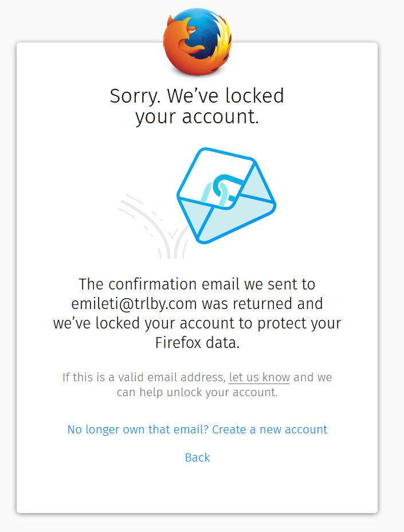Click the Firefox logo at the top
The width and height of the screenshot is (404, 532).
pyautogui.click(x=197, y=40)
